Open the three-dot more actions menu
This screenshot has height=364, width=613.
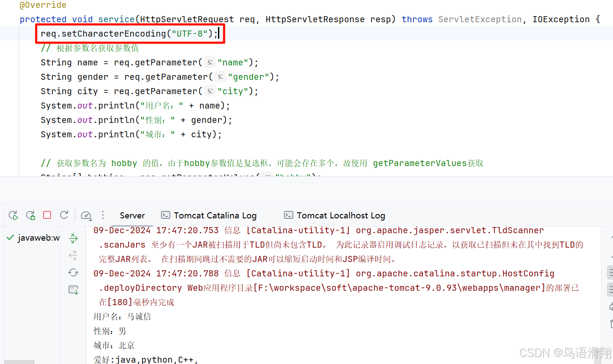pos(103,215)
